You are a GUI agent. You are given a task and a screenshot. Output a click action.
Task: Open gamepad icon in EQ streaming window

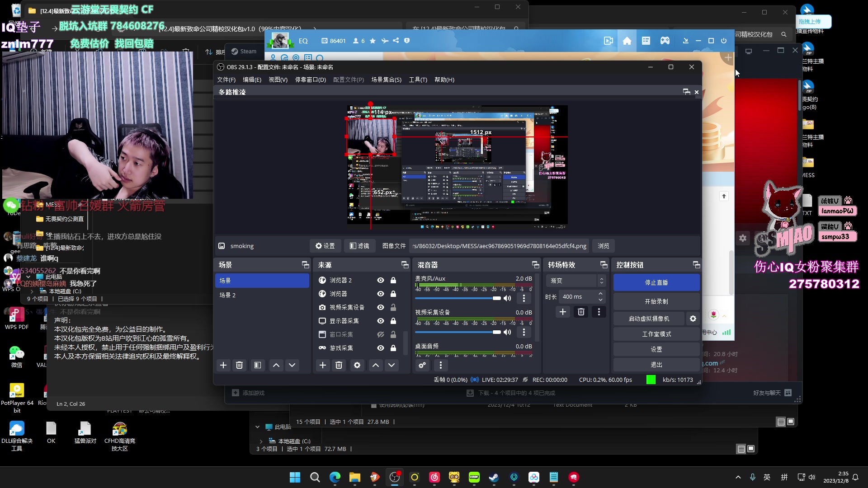click(665, 41)
